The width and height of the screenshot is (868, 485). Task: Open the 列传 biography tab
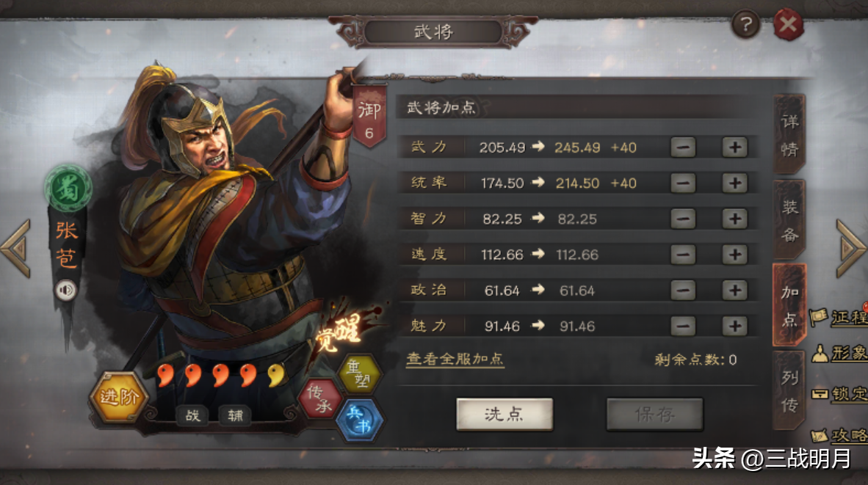789,392
